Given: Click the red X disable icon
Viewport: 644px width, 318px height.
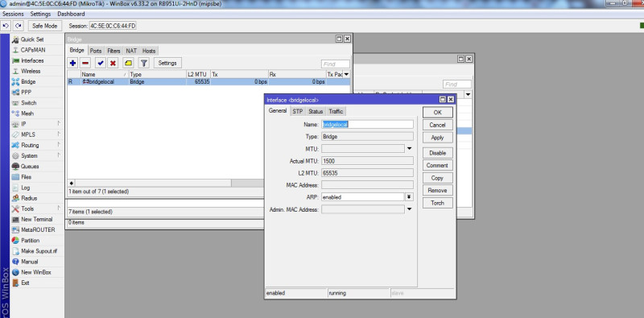Looking at the screenshot, I should 113,64.
